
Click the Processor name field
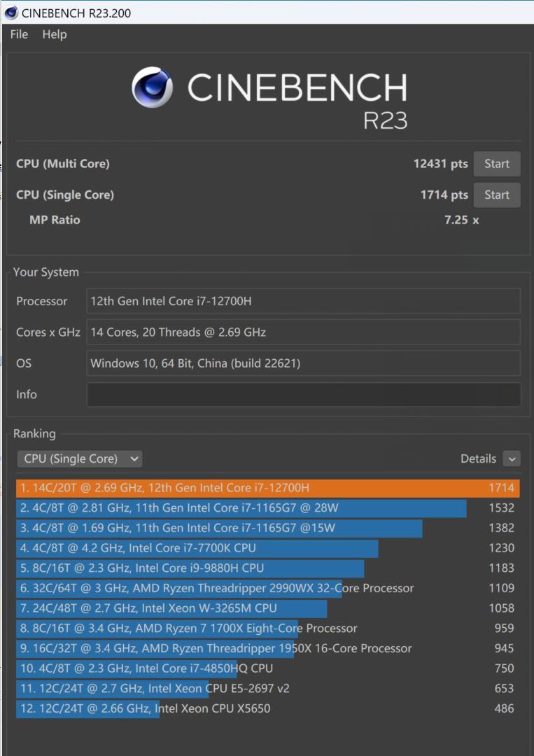pos(303,301)
